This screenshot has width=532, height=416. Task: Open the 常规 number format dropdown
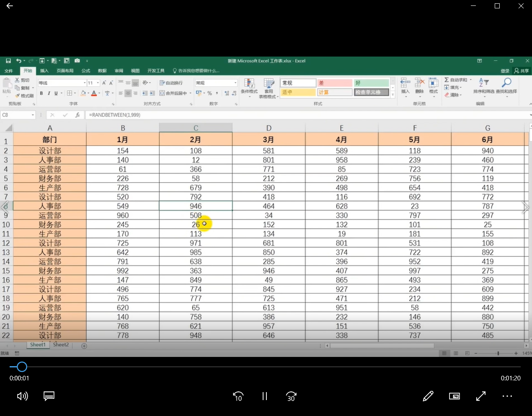pyautogui.click(x=235, y=83)
